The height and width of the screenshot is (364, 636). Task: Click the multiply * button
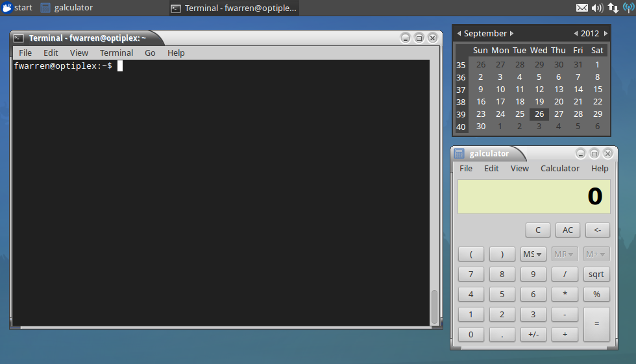(565, 295)
